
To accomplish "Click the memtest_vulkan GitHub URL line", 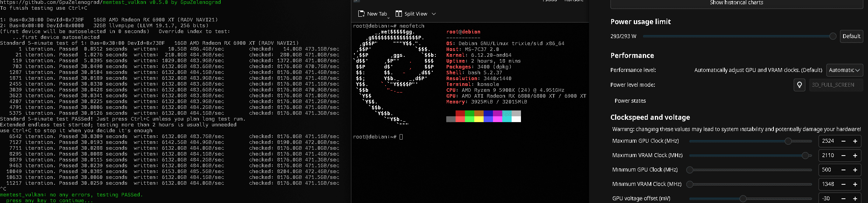I will point(110,2).
